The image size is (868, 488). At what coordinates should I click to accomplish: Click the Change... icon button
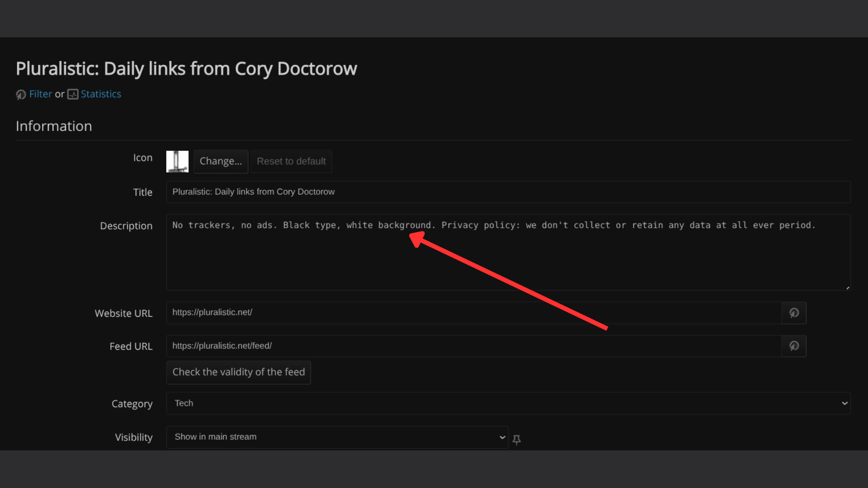coord(221,161)
